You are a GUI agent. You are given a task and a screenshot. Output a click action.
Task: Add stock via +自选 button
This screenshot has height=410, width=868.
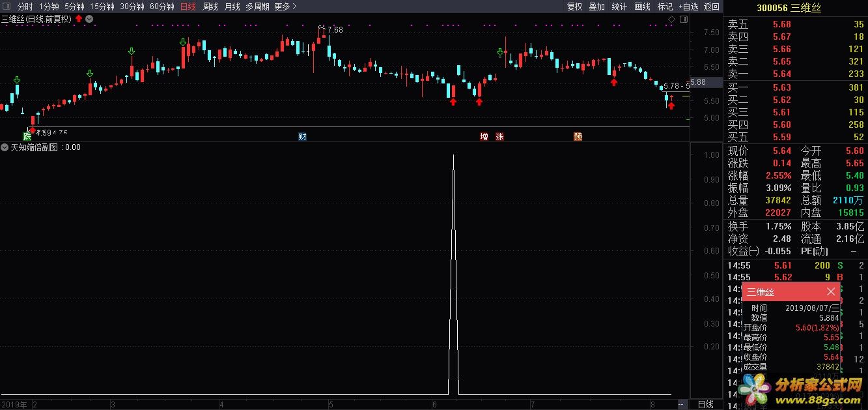[x=688, y=7]
